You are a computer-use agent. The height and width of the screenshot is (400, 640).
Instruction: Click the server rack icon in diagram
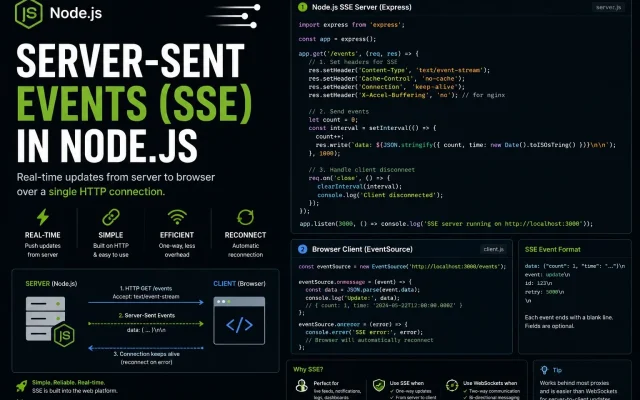[45, 318]
